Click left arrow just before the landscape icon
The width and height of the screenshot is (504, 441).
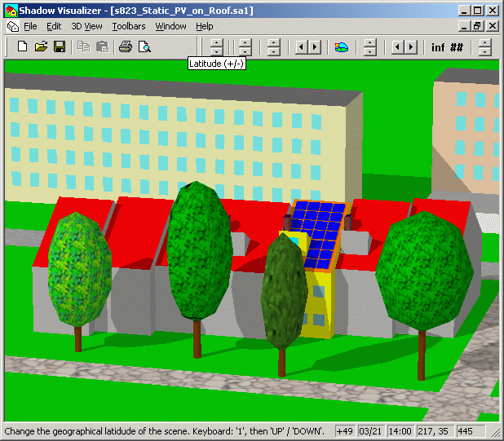(x=301, y=47)
